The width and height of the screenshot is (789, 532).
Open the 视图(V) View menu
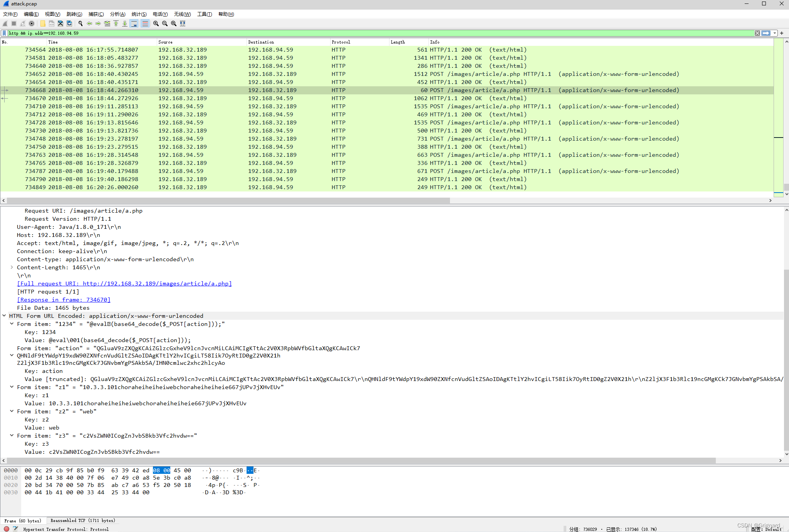(x=52, y=14)
